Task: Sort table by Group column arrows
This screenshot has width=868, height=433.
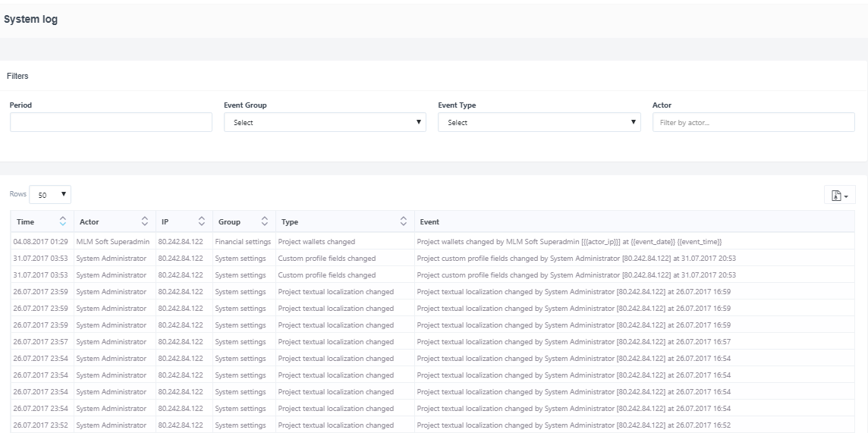Action: (x=265, y=222)
